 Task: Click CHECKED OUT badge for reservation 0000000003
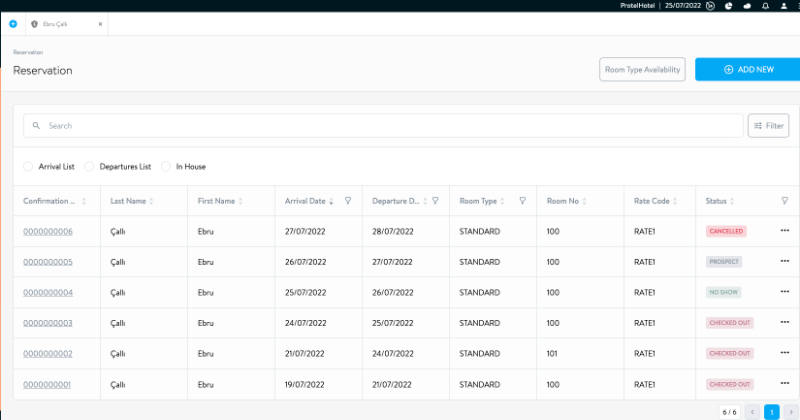(730, 323)
